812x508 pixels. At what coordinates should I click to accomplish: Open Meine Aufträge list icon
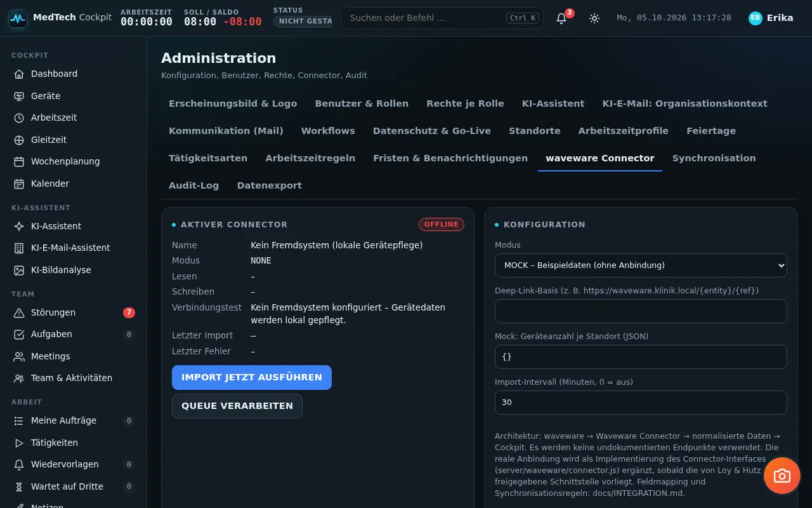tap(19, 420)
